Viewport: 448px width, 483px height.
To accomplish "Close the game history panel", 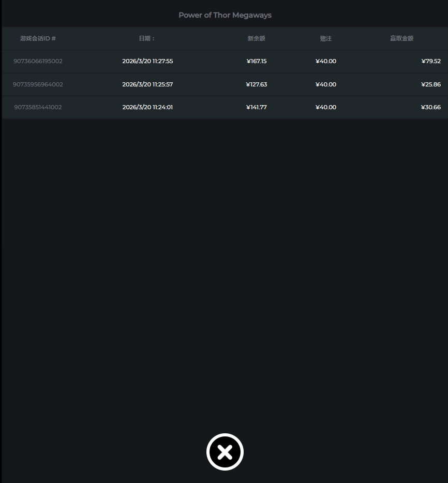I will tap(225, 452).
